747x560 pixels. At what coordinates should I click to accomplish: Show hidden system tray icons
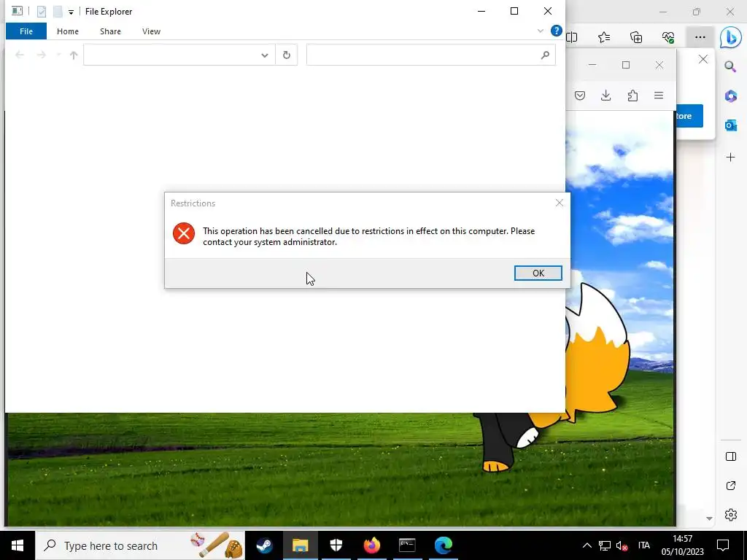click(x=587, y=545)
